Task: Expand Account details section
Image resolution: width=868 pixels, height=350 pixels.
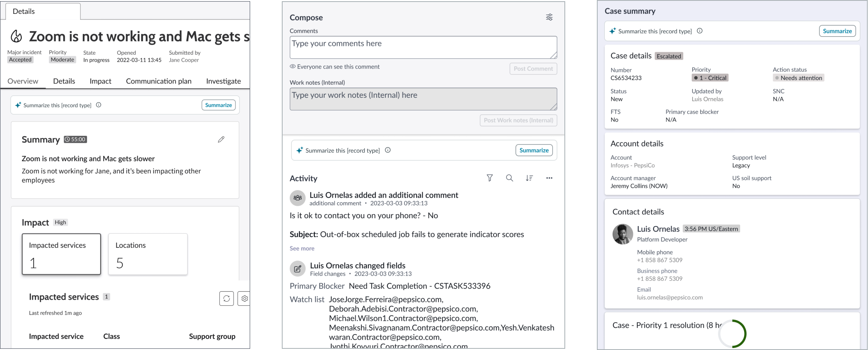Action: (x=637, y=143)
